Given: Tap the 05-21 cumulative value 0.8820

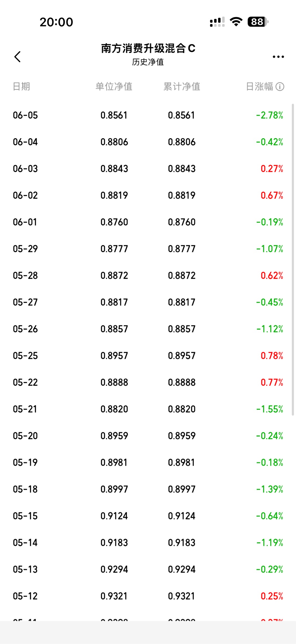Looking at the screenshot, I should point(182,409).
